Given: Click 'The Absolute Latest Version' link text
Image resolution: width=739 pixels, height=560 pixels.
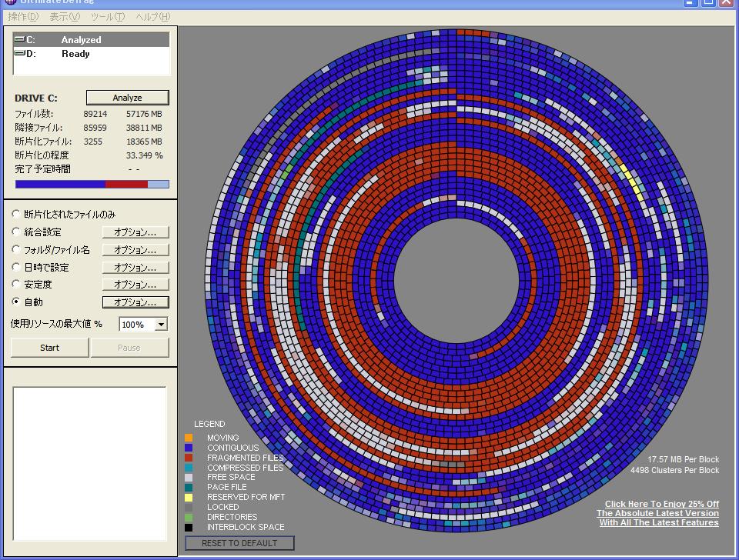Looking at the screenshot, I should (x=657, y=513).
